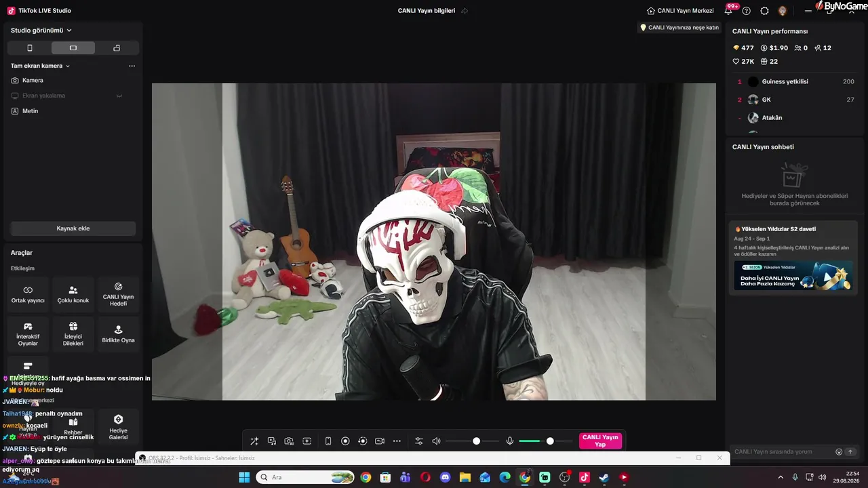The image size is (868, 488).
Task: Open the three-dot more options in bottom toolbar
Action: click(397, 441)
